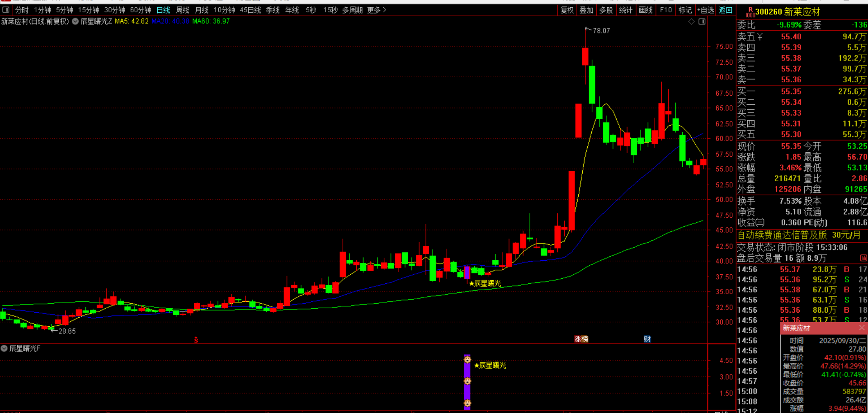The width and height of the screenshot is (868, 413).
Task: Select the 5分钟 period
Action: point(65,10)
